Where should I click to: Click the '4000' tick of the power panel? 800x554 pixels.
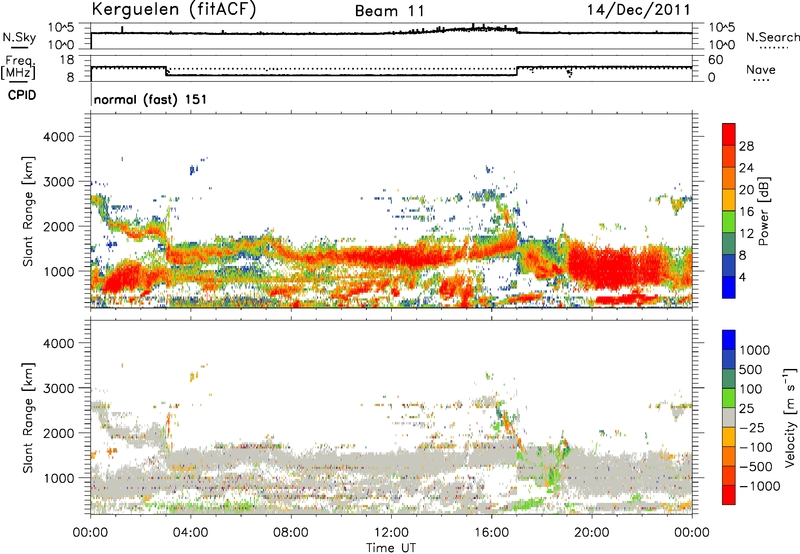(58, 137)
